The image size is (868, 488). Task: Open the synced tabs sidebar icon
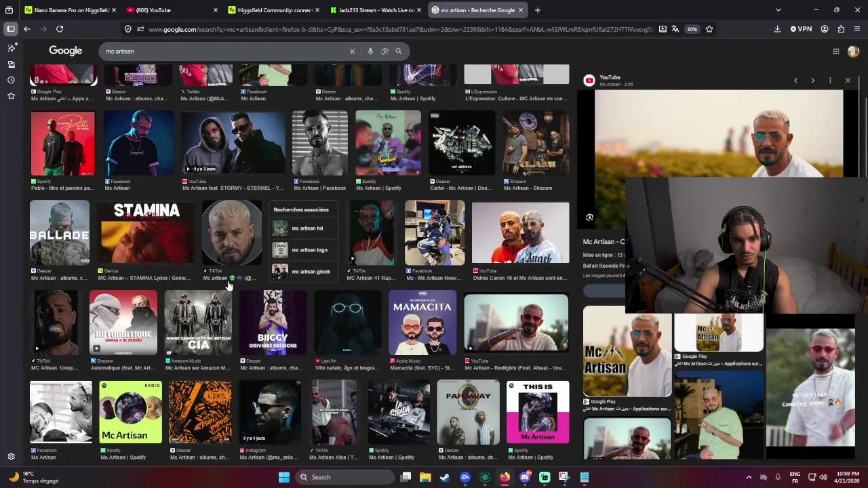11,64
